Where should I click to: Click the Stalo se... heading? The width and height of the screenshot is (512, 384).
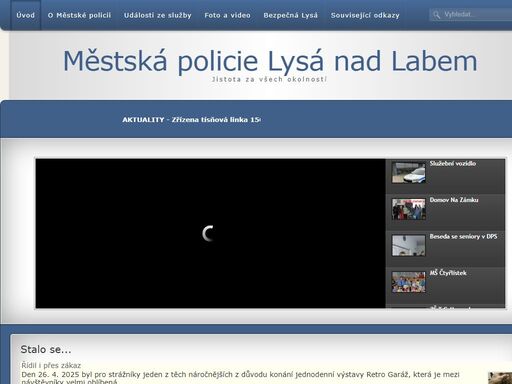pos(46,349)
